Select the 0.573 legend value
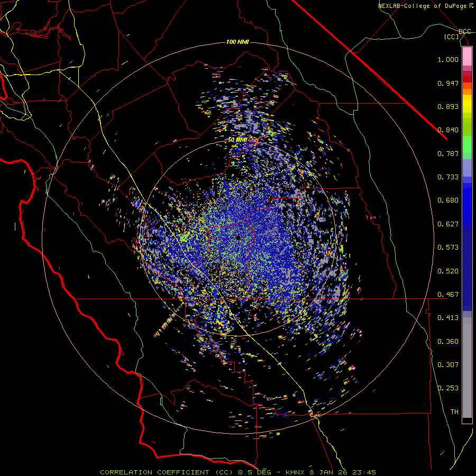The width and height of the screenshot is (476, 476). coord(448,248)
